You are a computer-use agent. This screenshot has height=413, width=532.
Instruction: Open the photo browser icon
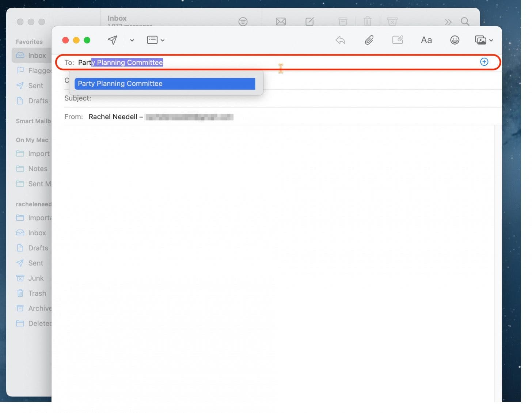[481, 40]
